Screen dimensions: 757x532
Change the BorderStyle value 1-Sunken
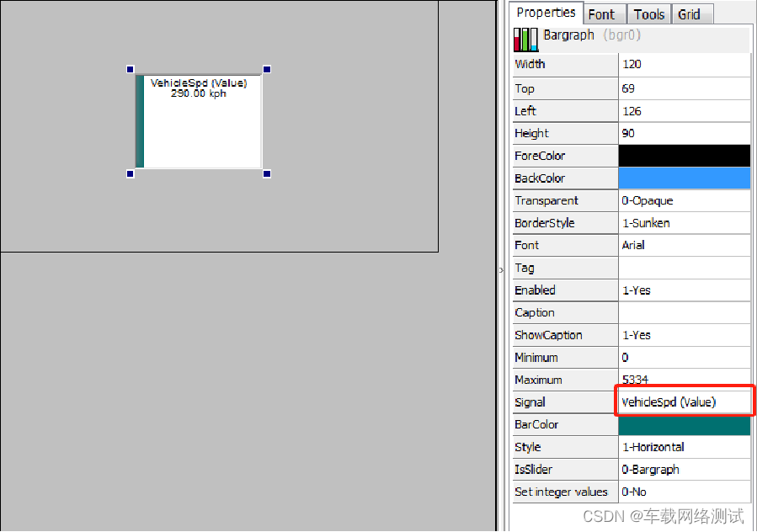pyautogui.click(x=684, y=222)
